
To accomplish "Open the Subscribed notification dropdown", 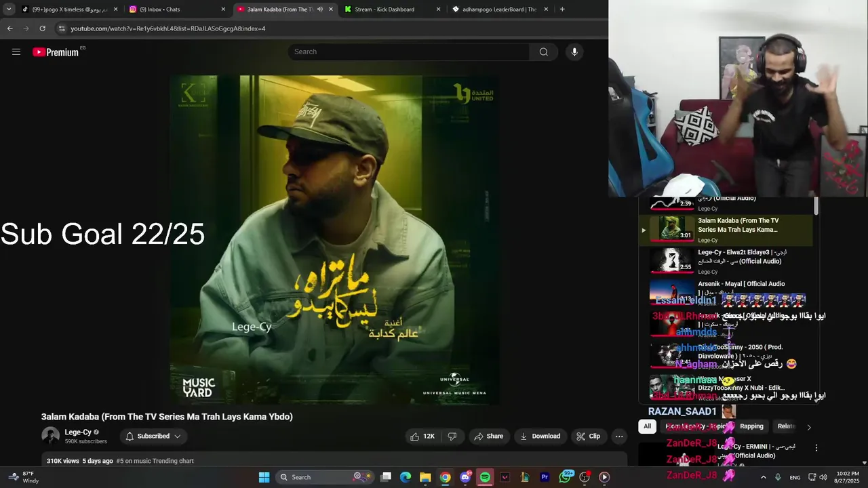I will point(154,436).
